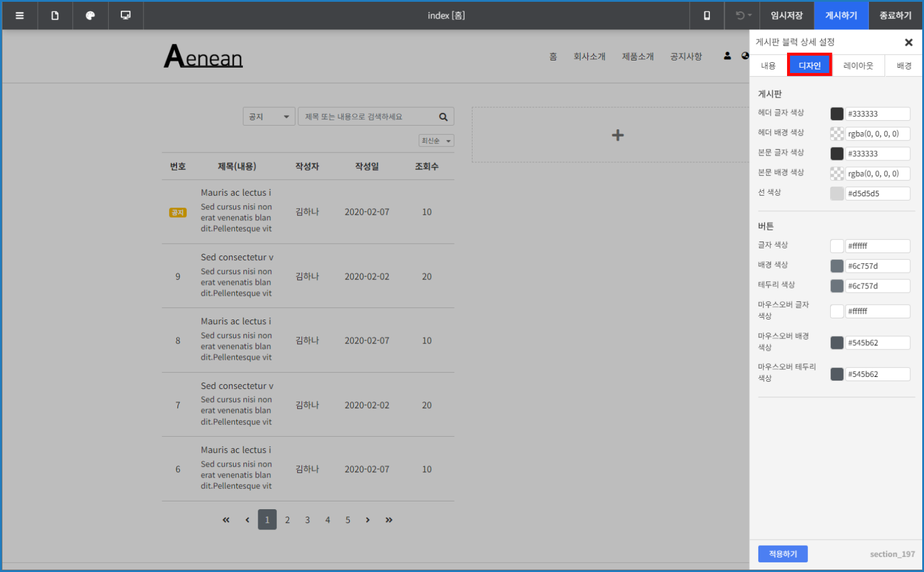Image resolution: width=924 pixels, height=572 pixels.
Task: Open the color palette theme icon
Action: tap(90, 16)
